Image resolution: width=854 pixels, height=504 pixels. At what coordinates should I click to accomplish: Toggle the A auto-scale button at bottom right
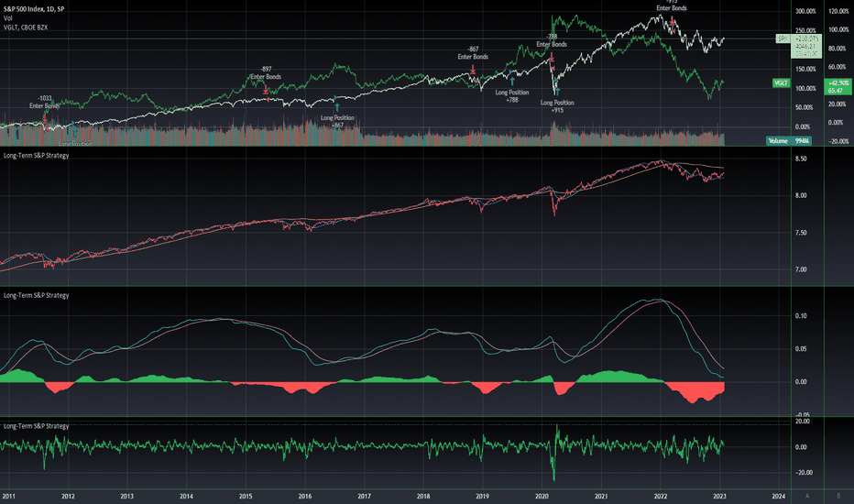pyautogui.click(x=807, y=497)
